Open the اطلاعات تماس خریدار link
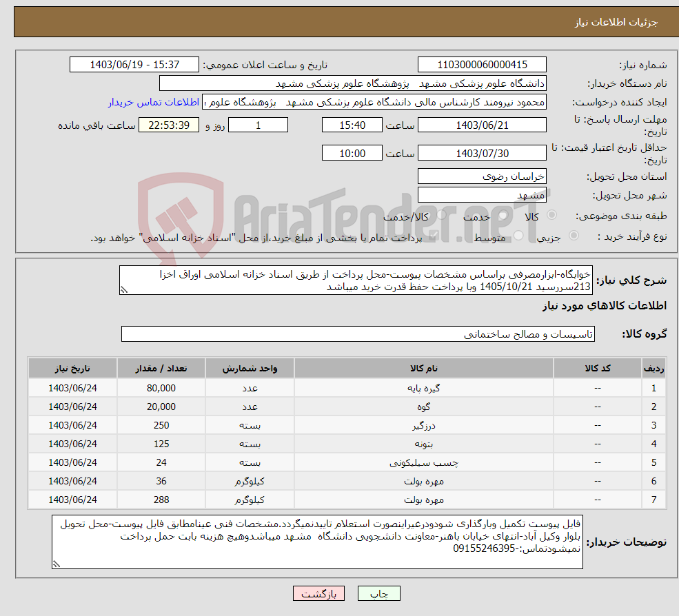Viewport: 679px width, 616px height. (153, 102)
